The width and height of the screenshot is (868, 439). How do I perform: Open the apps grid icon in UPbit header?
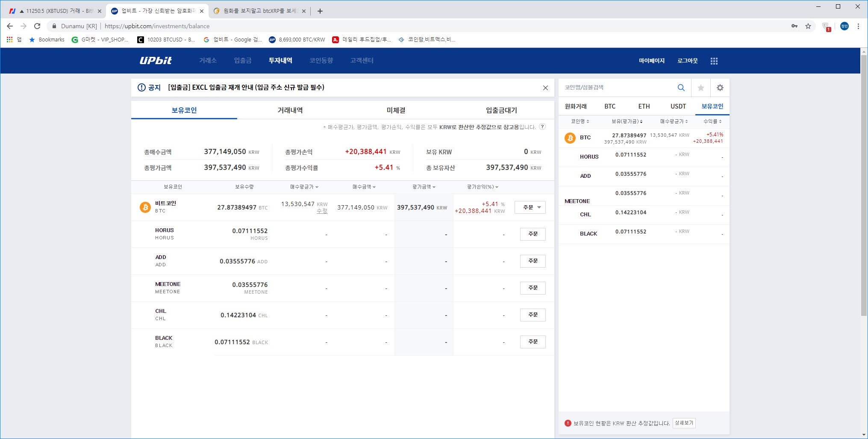tap(714, 61)
